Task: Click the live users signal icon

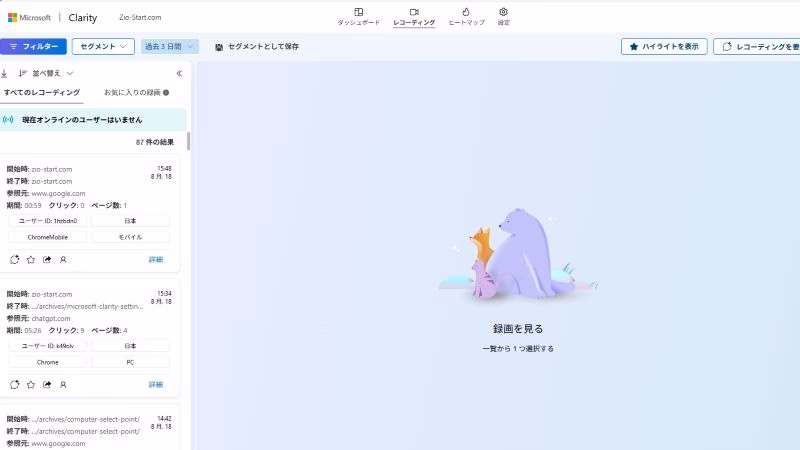Action: point(8,120)
